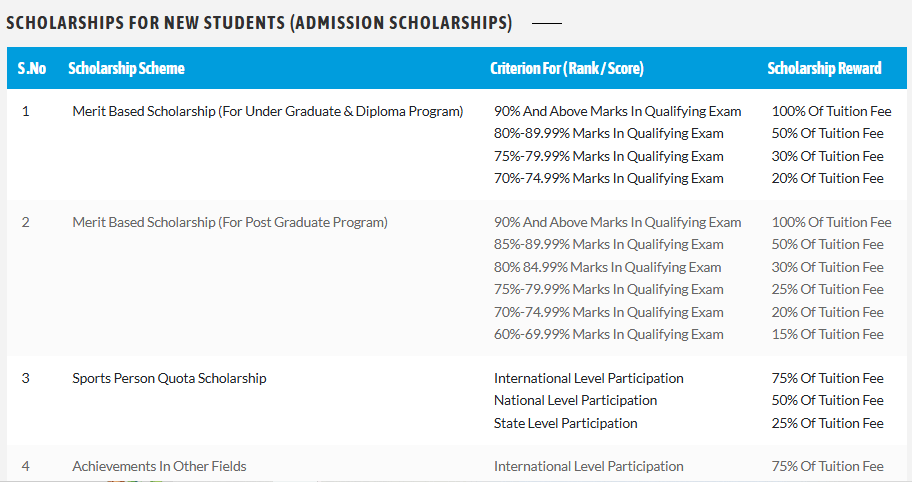Click National Level Participation criterion

(575, 400)
